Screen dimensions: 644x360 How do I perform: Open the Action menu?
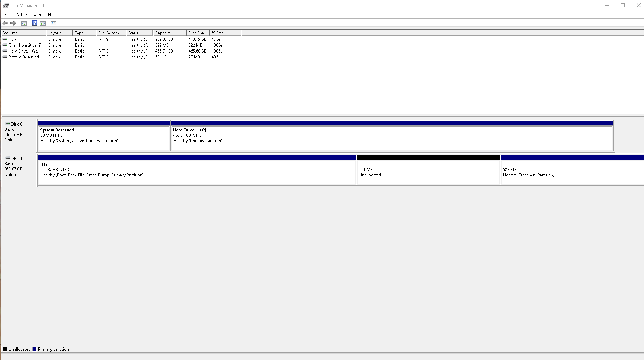(x=22, y=15)
